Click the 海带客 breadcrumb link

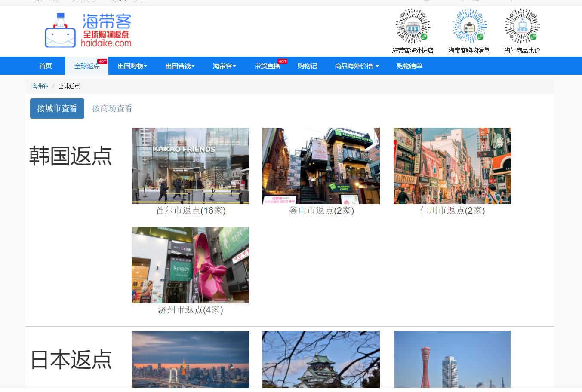(x=40, y=86)
